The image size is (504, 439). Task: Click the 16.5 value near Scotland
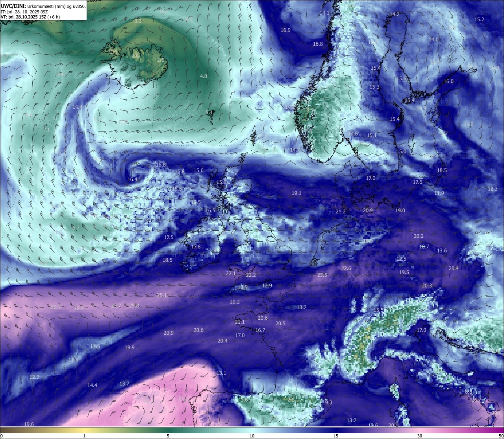coord(210,211)
